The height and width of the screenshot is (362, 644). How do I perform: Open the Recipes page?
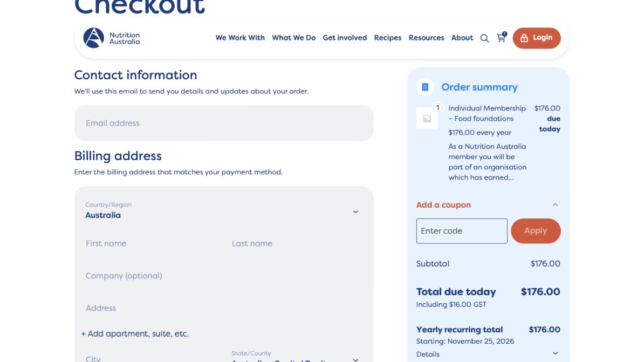(x=388, y=38)
